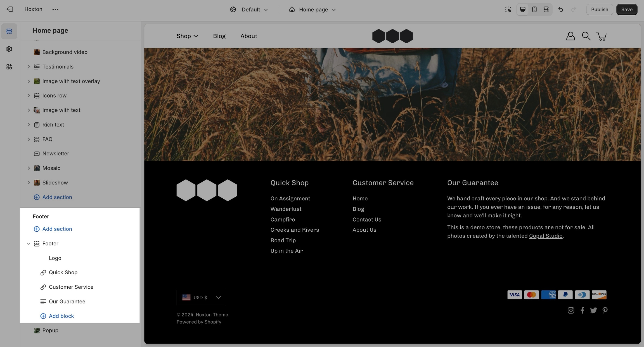Open the search icon in store header
The height and width of the screenshot is (347, 644).
tap(586, 36)
